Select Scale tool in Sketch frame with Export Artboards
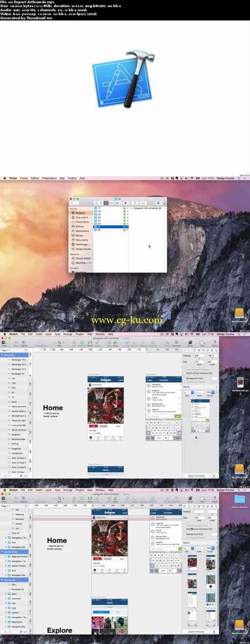This screenshot has height=644, width=250. 115,498
